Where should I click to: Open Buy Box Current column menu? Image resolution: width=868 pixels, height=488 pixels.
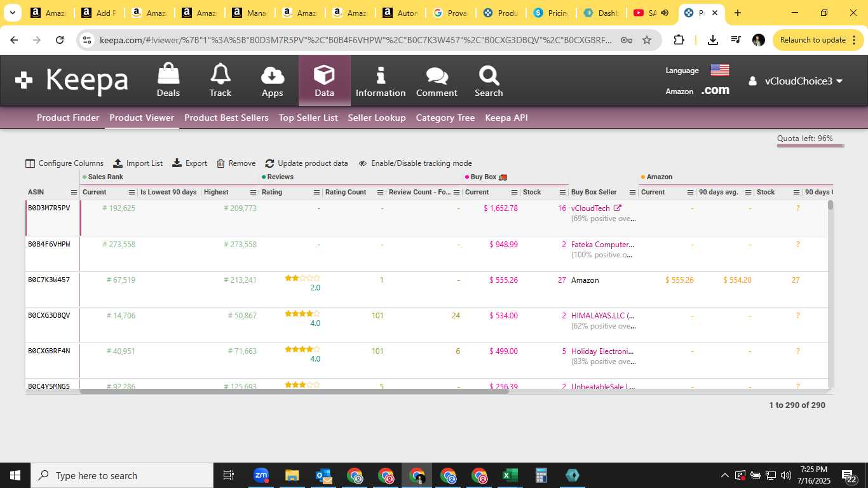[x=515, y=193]
